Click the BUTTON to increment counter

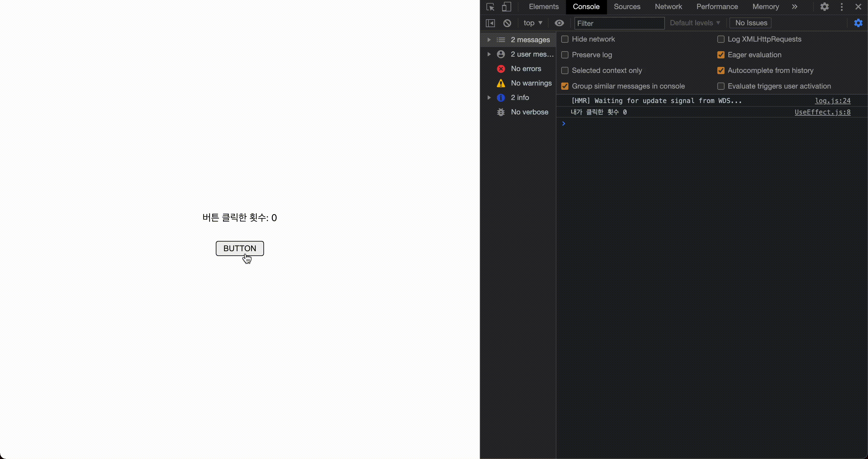pyautogui.click(x=240, y=248)
